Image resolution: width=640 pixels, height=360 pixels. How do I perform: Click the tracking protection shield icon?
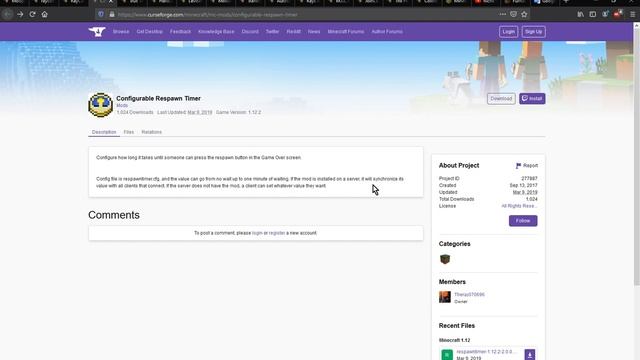click(101, 14)
